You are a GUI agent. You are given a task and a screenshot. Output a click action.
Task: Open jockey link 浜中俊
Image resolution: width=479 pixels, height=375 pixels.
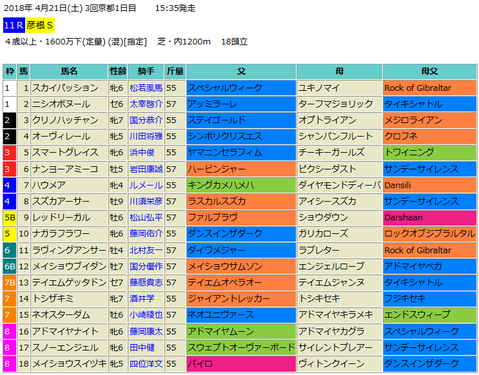[x=142, y=152]
